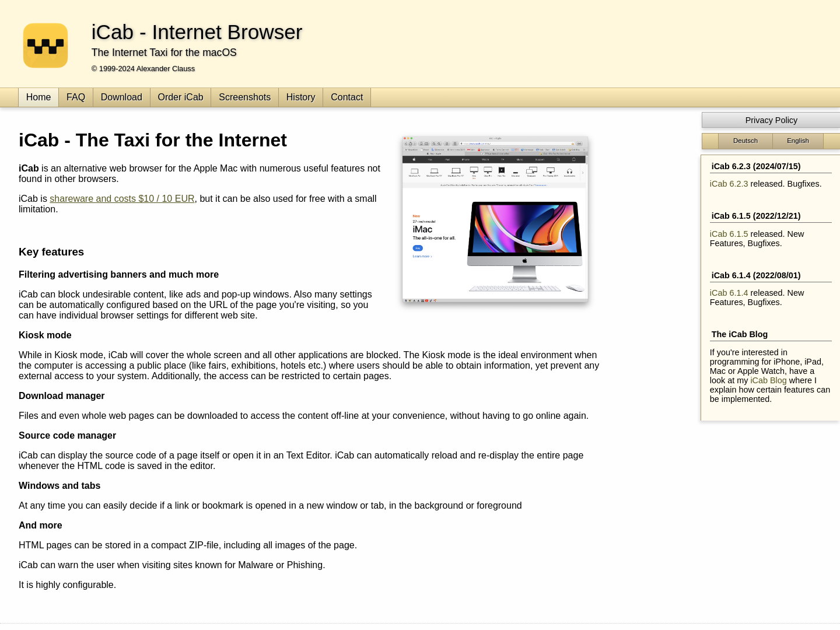Click the And more heading

[x=40, y=526]
